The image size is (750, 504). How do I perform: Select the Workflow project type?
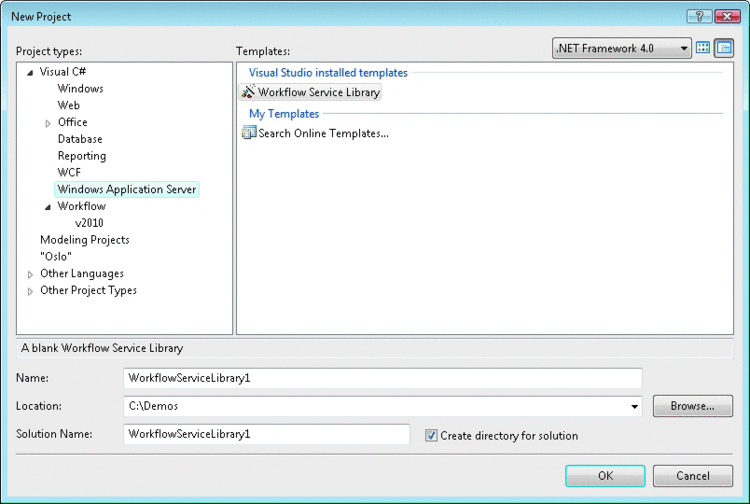click(82, 206)
